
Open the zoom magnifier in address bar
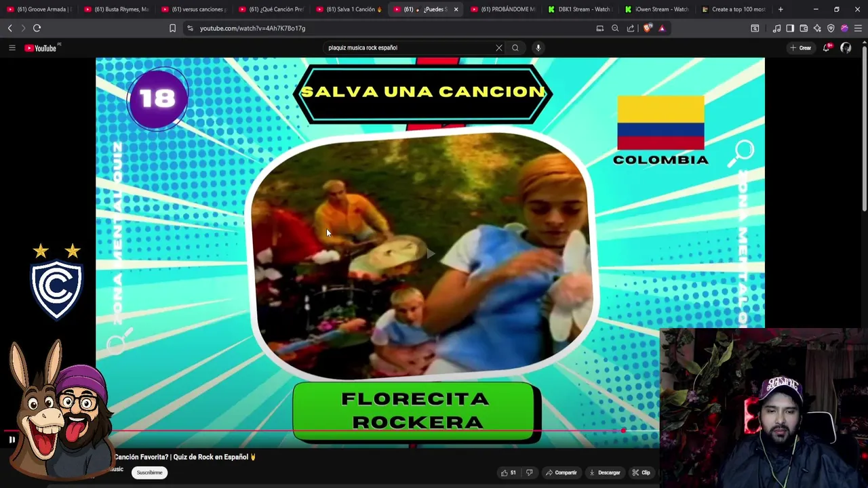coord(615,28)
